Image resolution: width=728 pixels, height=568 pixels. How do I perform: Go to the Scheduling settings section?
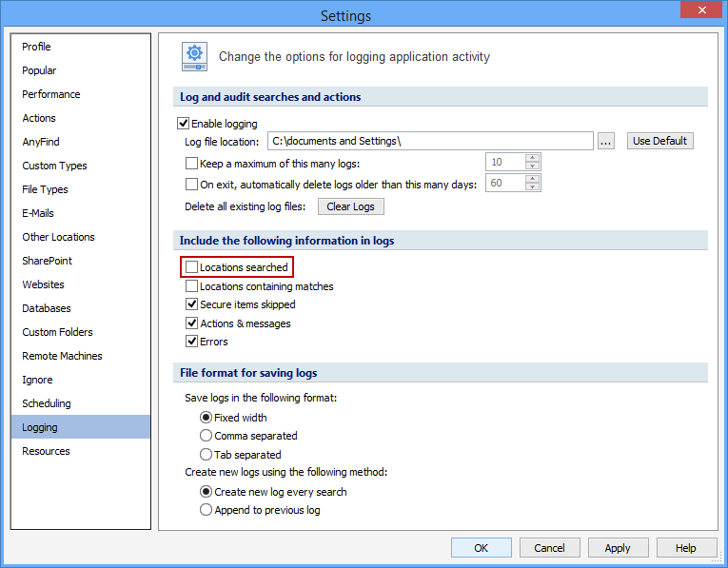tap(47, 403)
